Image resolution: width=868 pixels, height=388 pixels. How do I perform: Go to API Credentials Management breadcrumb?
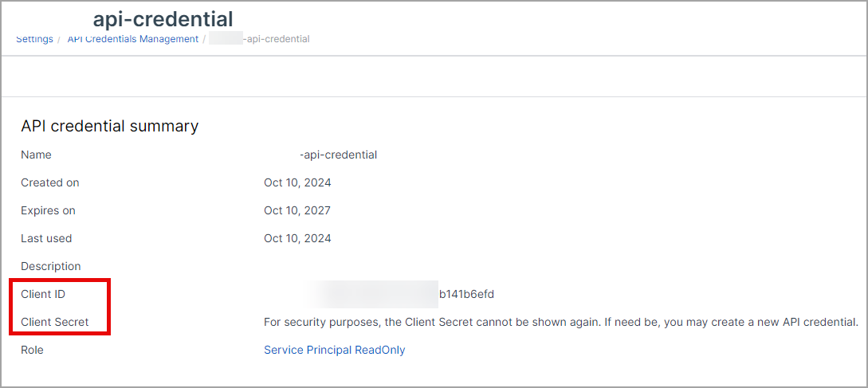(x=132, y=39)
